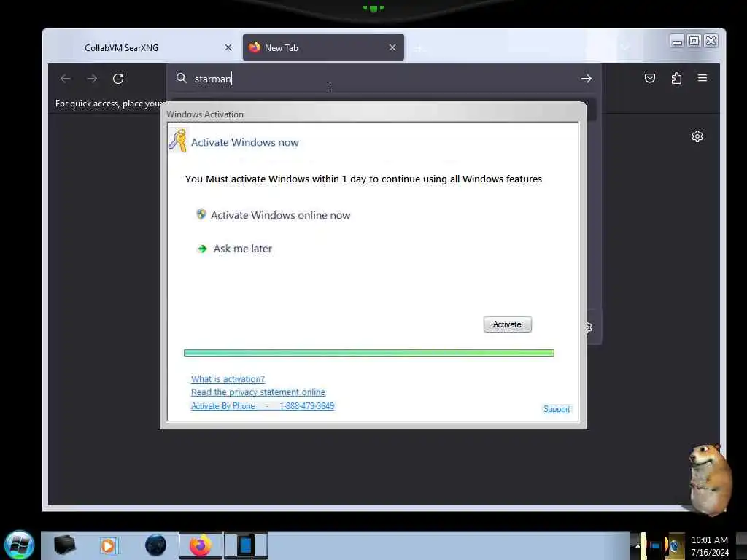Minimize the Firefox window
Image resolution: width=747 pixels, height=560 pixels.
click(x=677, y=42)
